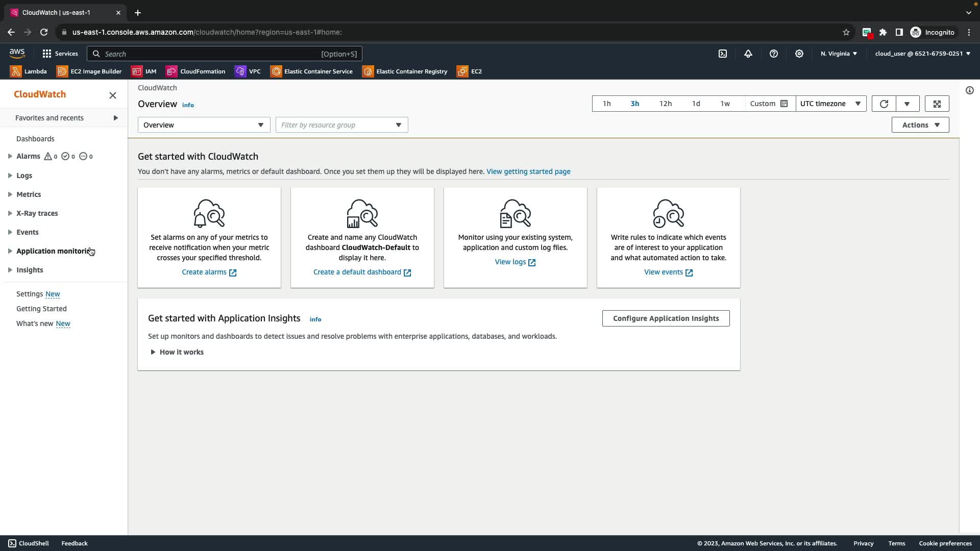980x551 pixels.
Task: Open the AWS support help icon
Action: click(774, 54)
